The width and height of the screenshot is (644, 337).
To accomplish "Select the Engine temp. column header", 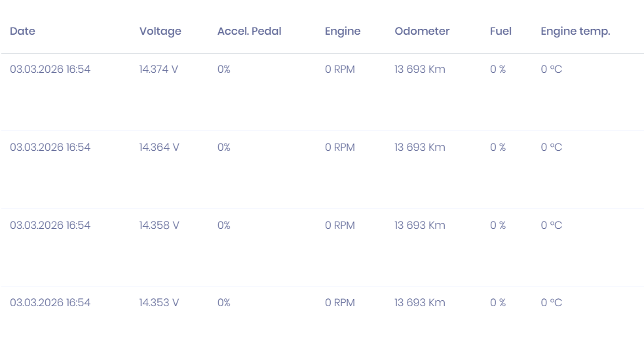I will pos(575,31).
